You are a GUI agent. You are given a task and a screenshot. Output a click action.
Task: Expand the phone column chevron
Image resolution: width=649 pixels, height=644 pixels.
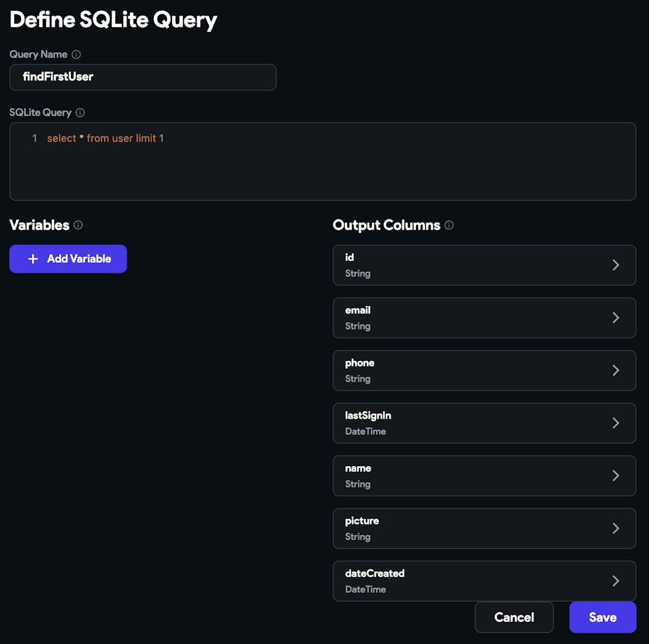click(x=615, y=370)
